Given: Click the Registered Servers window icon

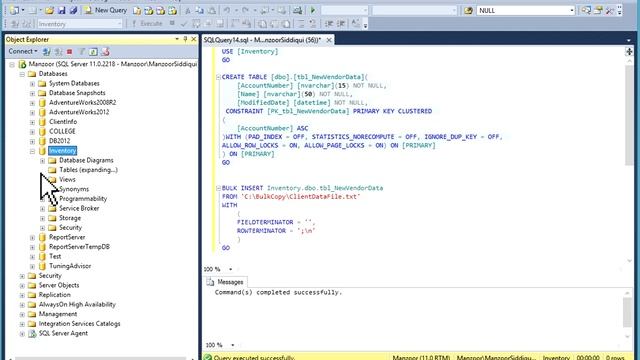Looking at the screenshot, I should pos(586,11).
